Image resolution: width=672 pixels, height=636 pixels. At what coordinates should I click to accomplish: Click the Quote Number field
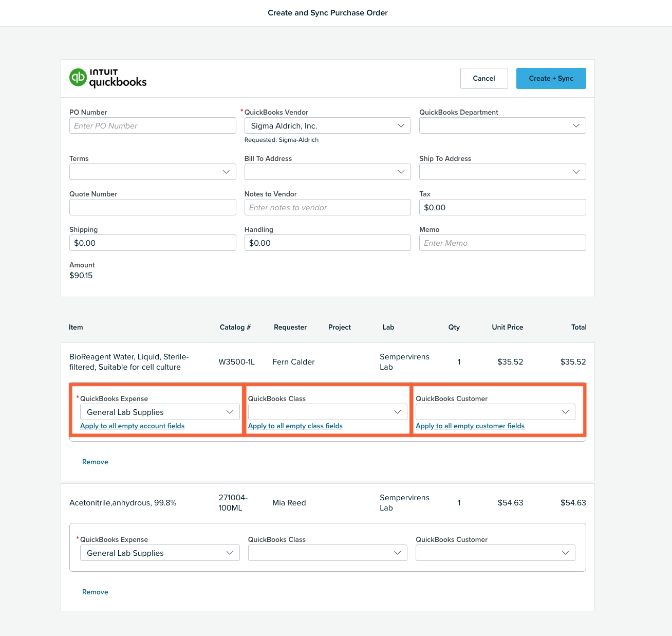(153, 207)
